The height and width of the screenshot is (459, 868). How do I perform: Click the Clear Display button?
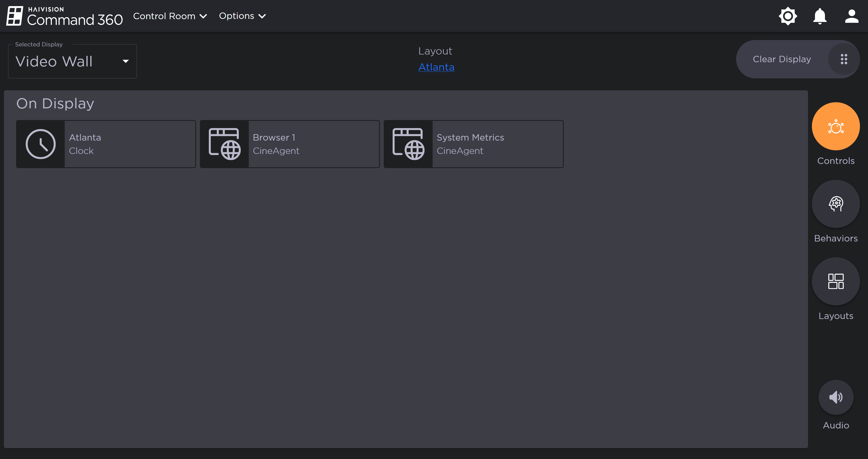coord(782,59)
